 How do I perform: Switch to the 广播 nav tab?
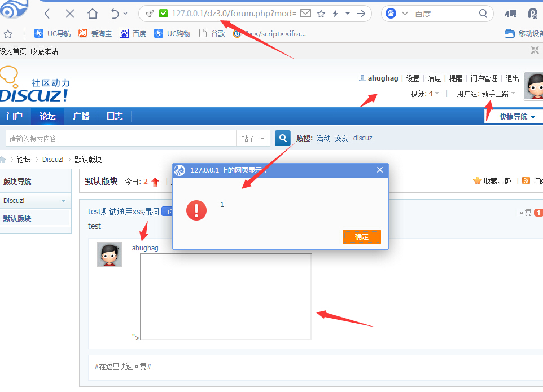81,116
